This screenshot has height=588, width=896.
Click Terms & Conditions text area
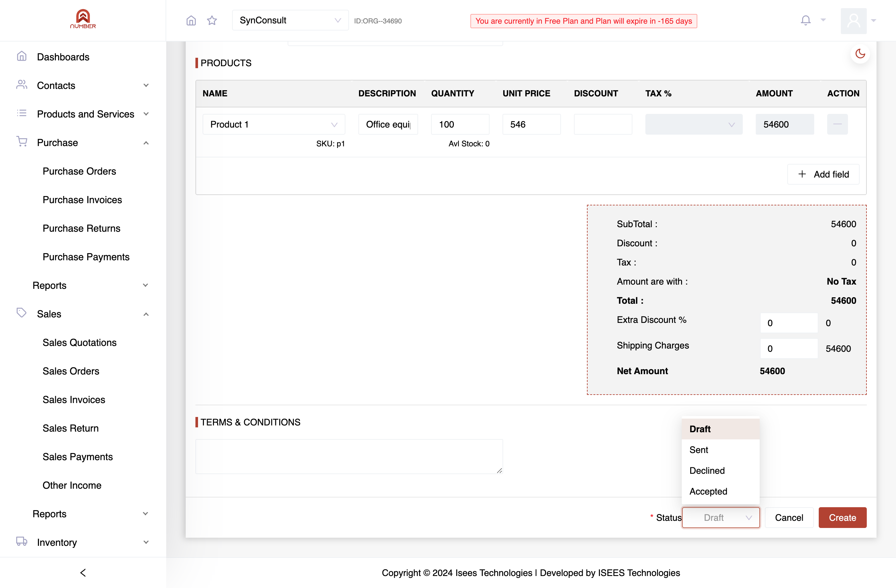(349, 457)
